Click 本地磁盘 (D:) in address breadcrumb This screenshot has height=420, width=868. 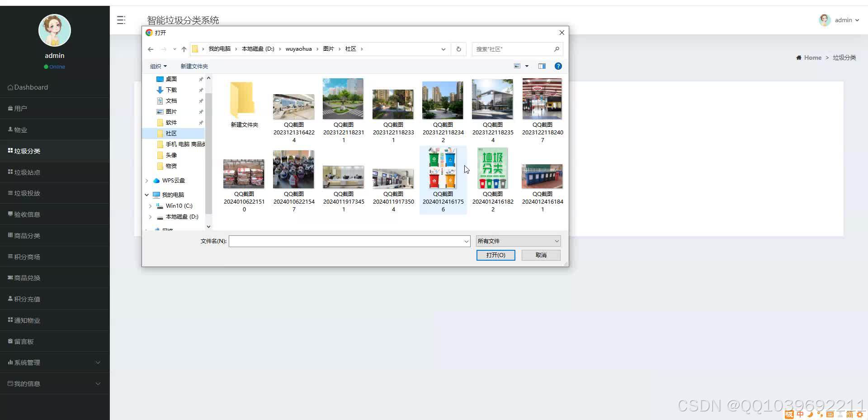[258, 49]
